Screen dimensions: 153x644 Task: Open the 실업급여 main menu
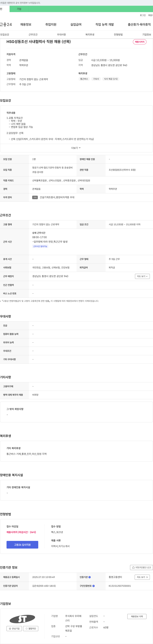pyautogui.click(x=76, y=24)
